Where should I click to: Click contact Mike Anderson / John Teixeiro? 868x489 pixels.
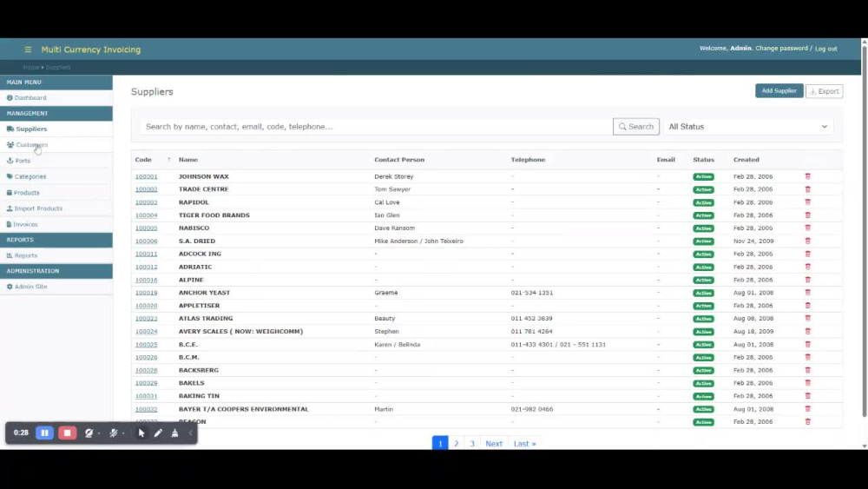pyautogui.click(x=418, y=241)
